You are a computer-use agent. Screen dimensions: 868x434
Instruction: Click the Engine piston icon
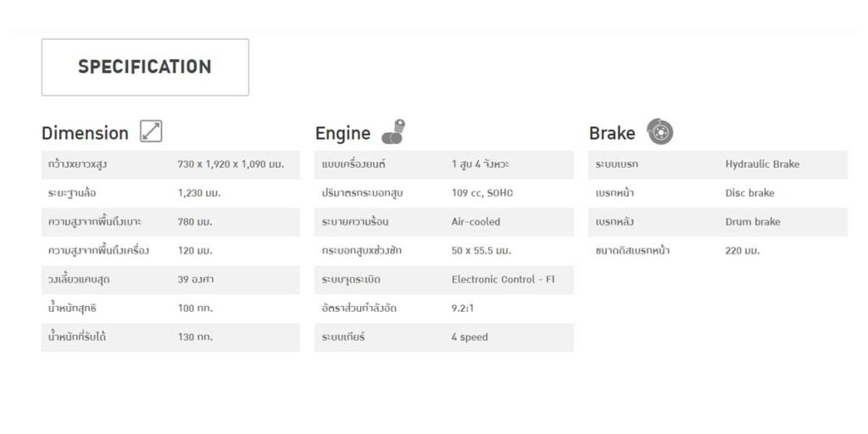pyautogui.click(x=393, y=131)
